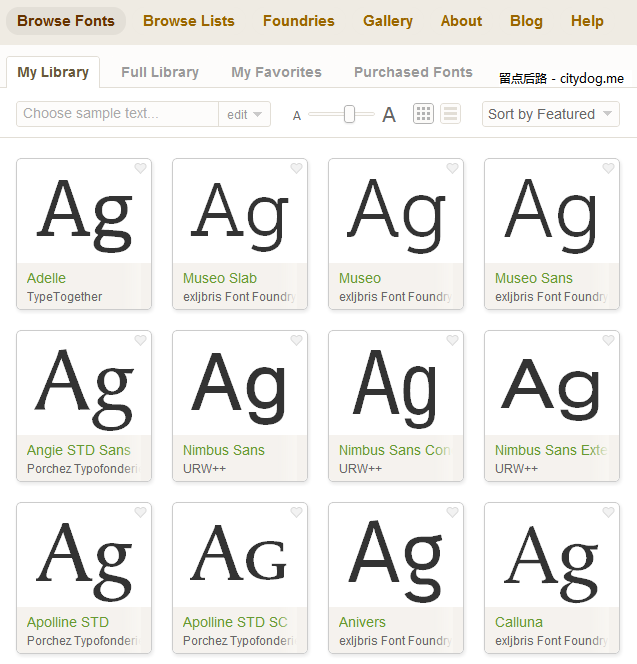
Task: Open the Browse Fonts menu
Action: click(66, 21)
